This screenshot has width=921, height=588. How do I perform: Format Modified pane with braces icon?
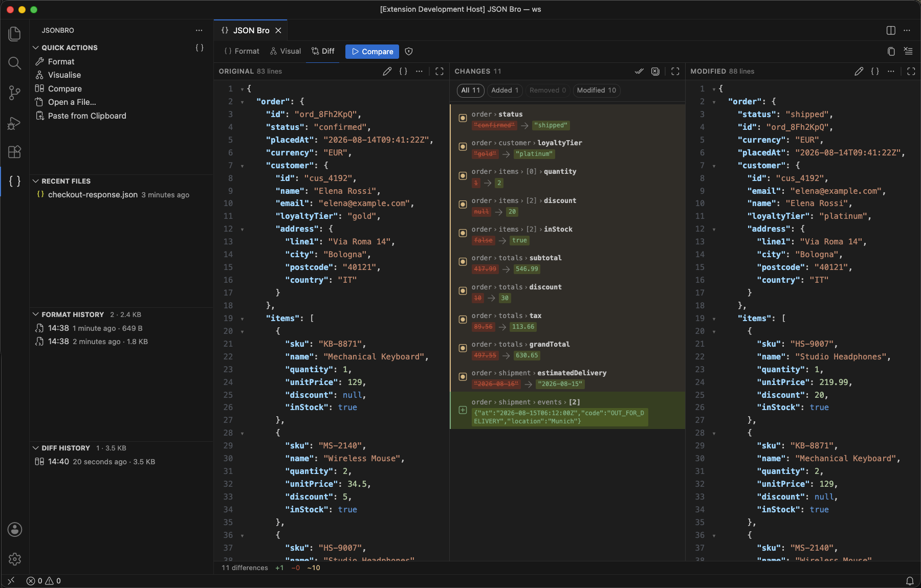click(875, 71)
